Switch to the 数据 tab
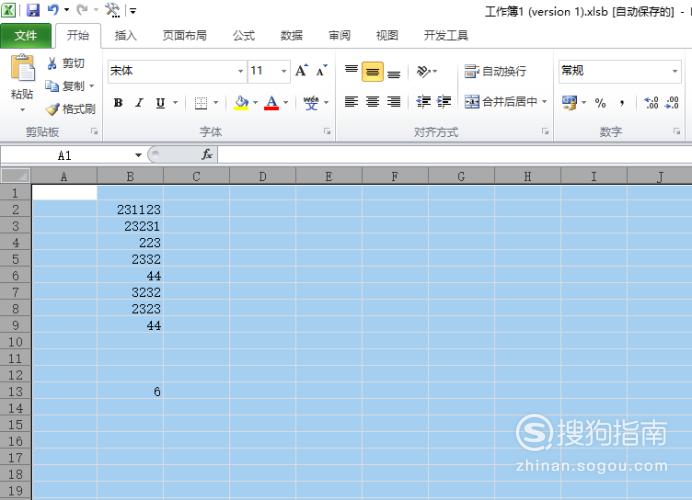692x500 pixels. [x=292, y=35]
